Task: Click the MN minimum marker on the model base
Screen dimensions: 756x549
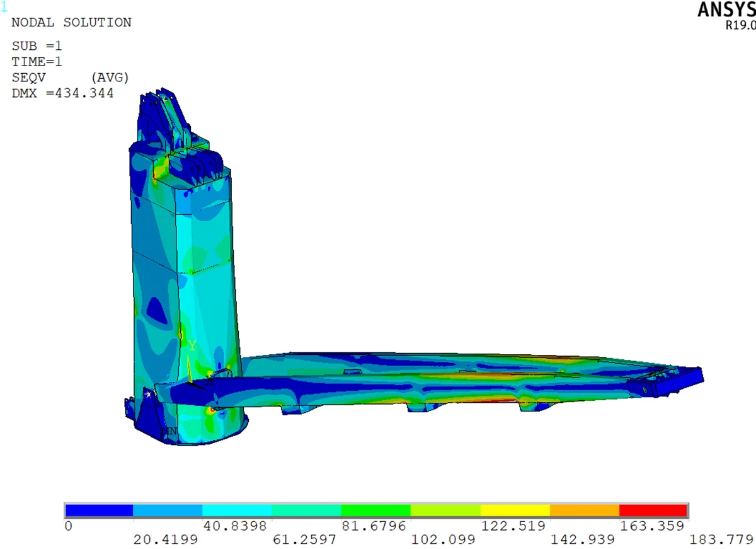Action: [x=169, y=431]
